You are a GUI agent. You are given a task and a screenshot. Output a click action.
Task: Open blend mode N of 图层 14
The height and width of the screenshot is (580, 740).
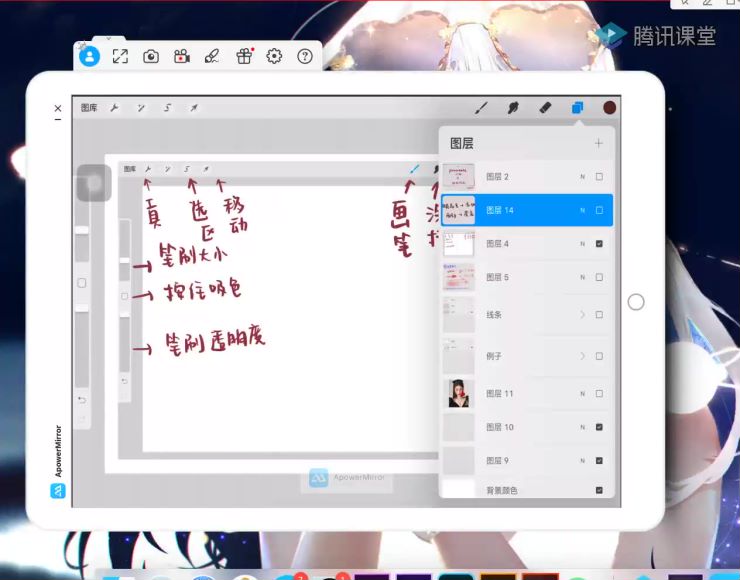[x=582, y=210]
